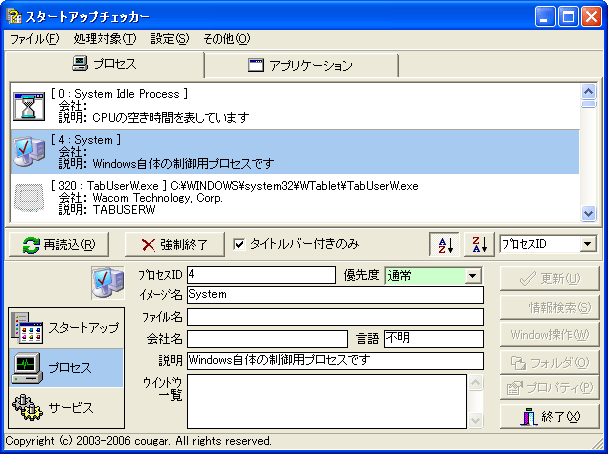Click the Window操作(W) button
The width and height of the screenshot is (608, 454).
(x=549, y=335)
